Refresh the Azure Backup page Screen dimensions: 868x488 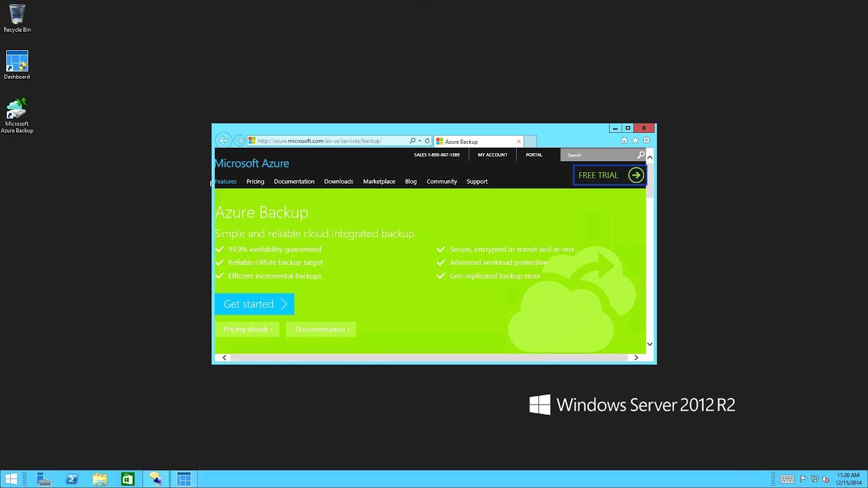(x=427, y=141)
